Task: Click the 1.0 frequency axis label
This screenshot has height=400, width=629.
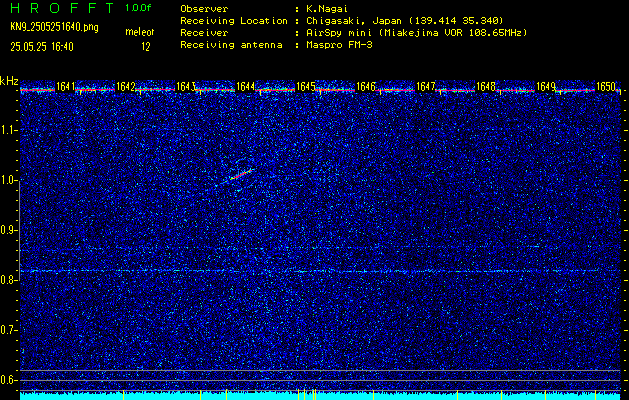Action: (8, 181)
